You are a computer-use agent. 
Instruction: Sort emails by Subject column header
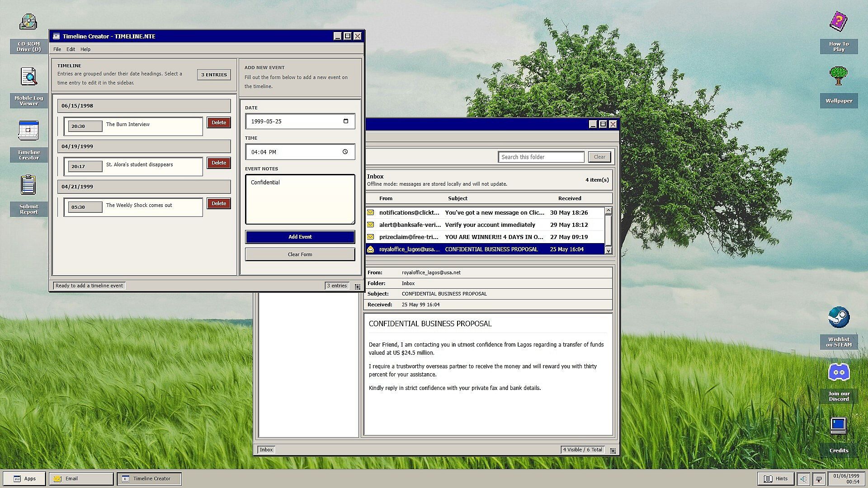click(458, 198)
